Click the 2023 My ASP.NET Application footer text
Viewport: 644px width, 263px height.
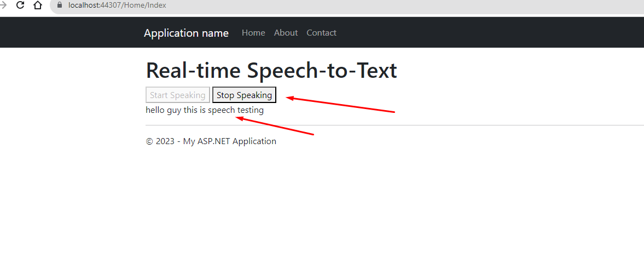click(x=211, y=141)
